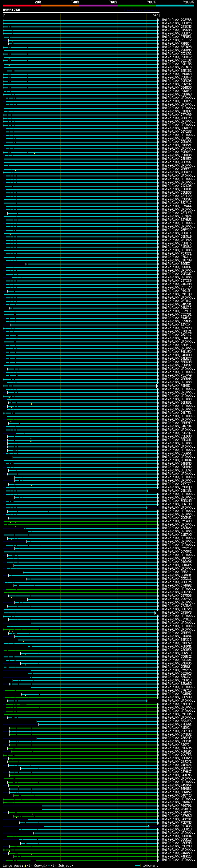
Task: Click hit label UniRef100_Q6Y266
Action: [x=177, y=132]
